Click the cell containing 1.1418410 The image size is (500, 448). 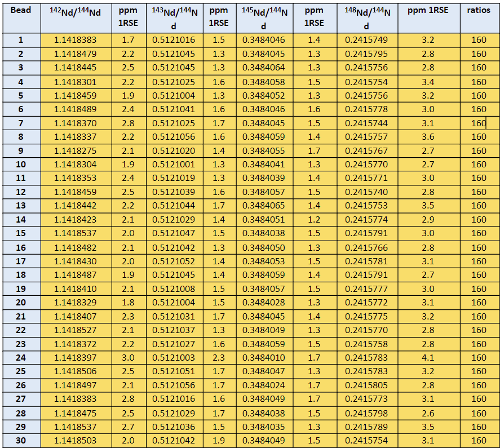click(76, 289)
